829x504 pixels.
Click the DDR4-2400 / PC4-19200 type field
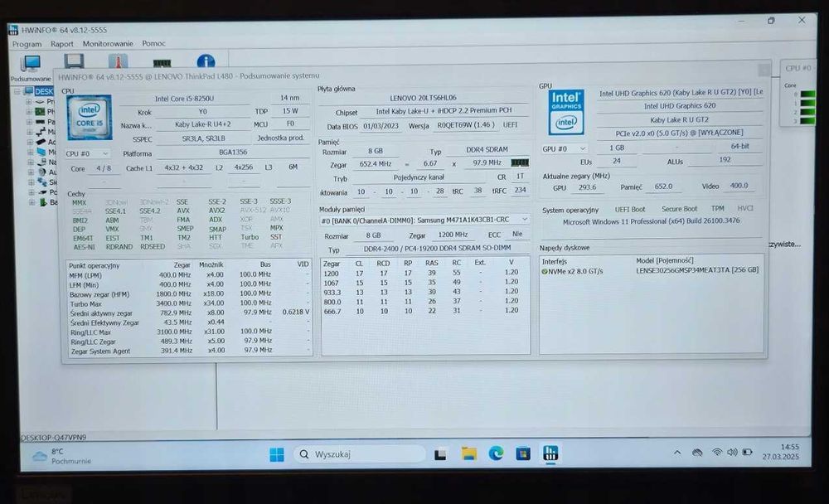[437, 248]
